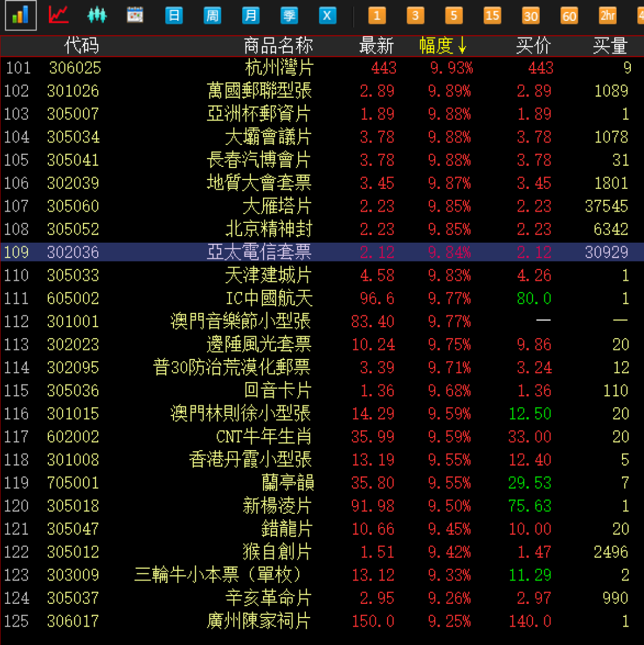
Task: Select row IC中國航天
Action: tap(322, 298)
